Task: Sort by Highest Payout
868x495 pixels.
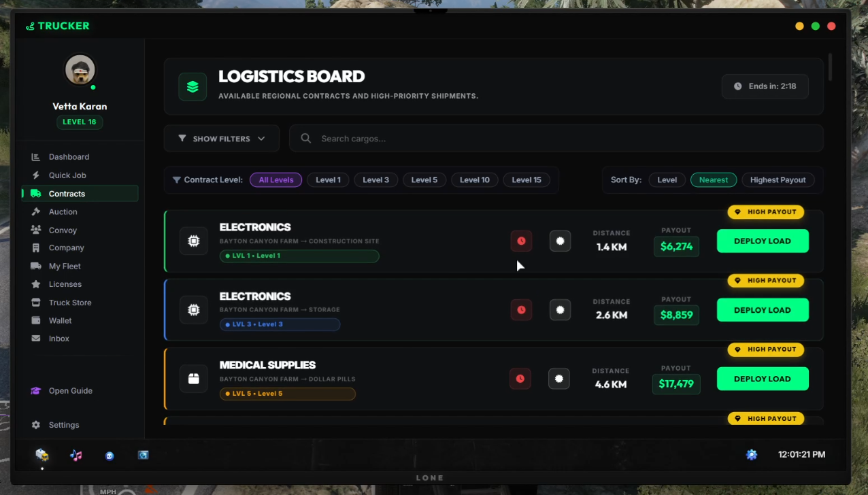Action: 778,180
